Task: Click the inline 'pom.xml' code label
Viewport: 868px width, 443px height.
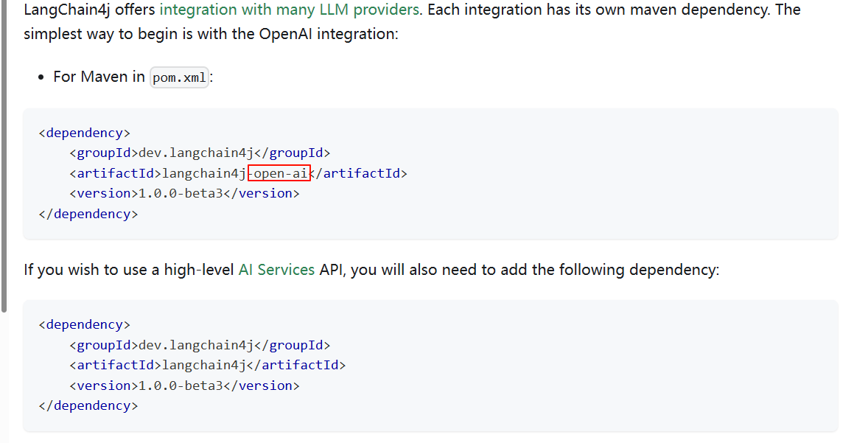Action: coord(178,77)
